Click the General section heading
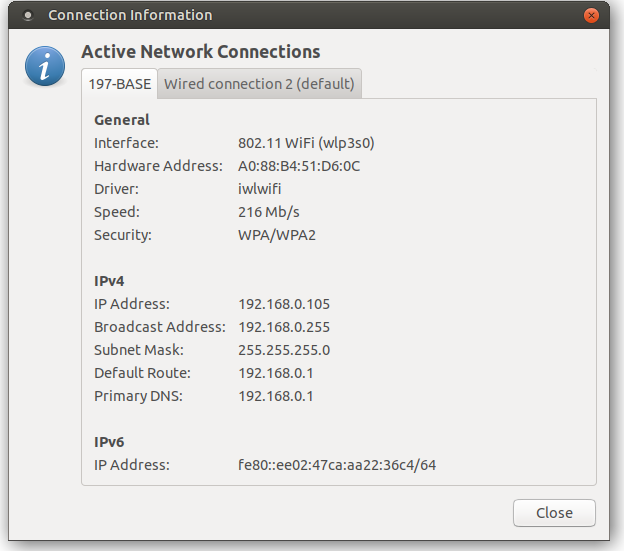 (122, 120)
